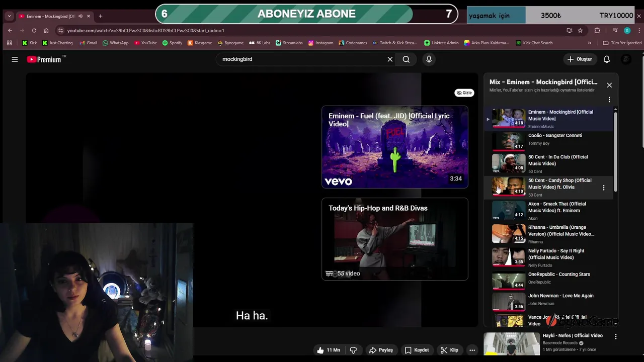This screenshot has width=644, height=362.
Task: Open Today's Hip-Hop and R&B Divas playlist card
Action: pyautogui.click(x=395, y=239)
